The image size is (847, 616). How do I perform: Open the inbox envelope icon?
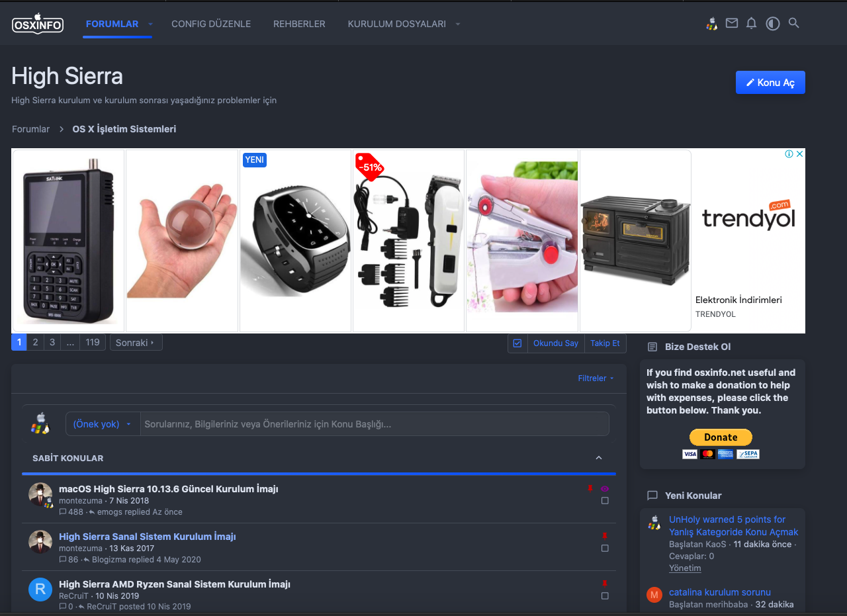point(731,23)
